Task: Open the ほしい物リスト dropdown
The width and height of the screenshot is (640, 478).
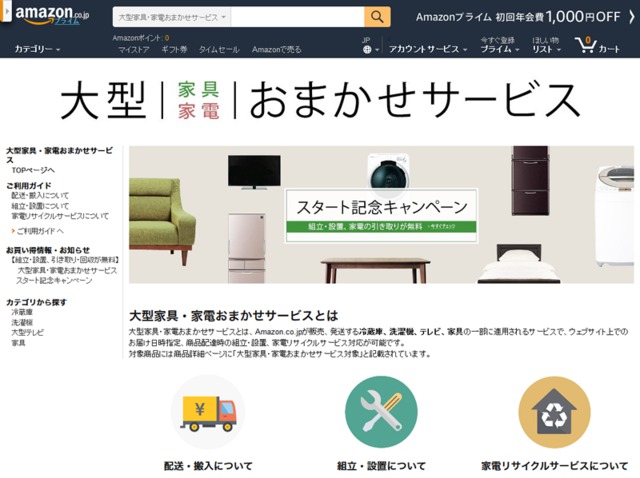Action: (x=546, y=45)
